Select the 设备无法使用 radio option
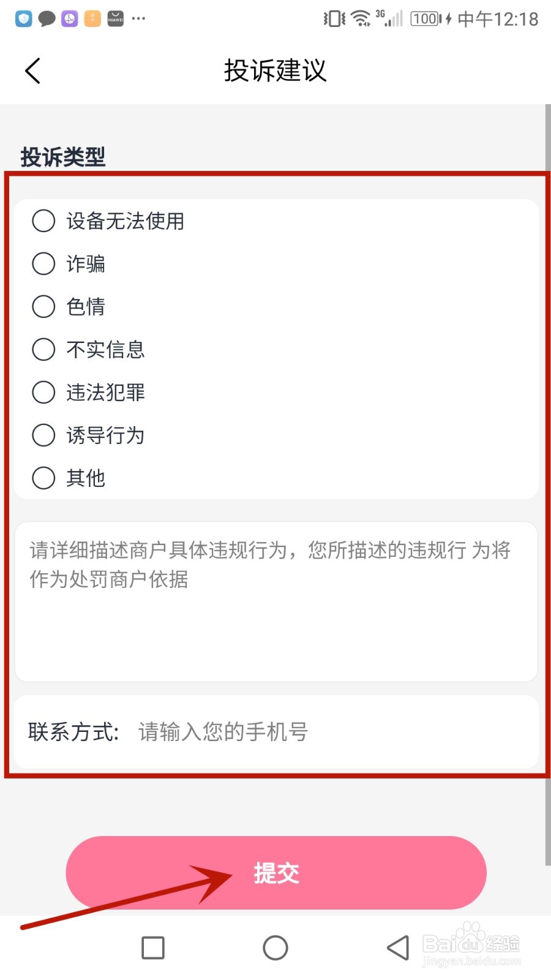Image resolution: width=551 pixels, height=980 pixels. (x=43, y=221)
